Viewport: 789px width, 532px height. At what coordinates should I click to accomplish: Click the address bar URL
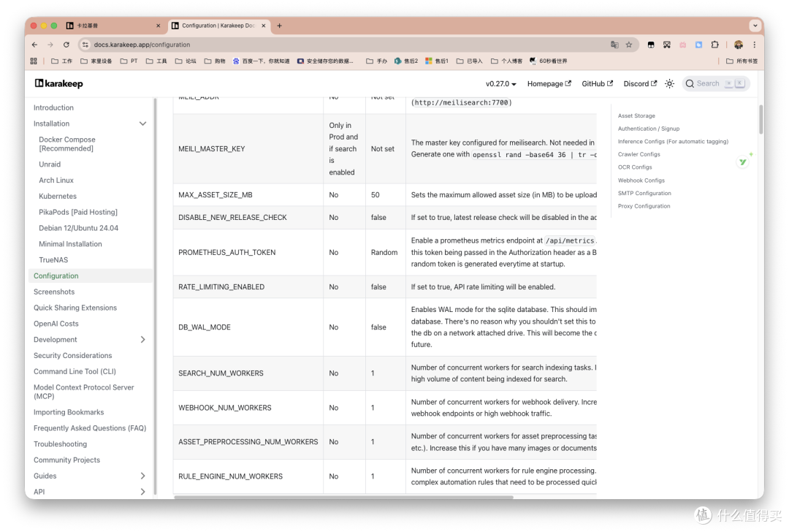pos(142,45)
